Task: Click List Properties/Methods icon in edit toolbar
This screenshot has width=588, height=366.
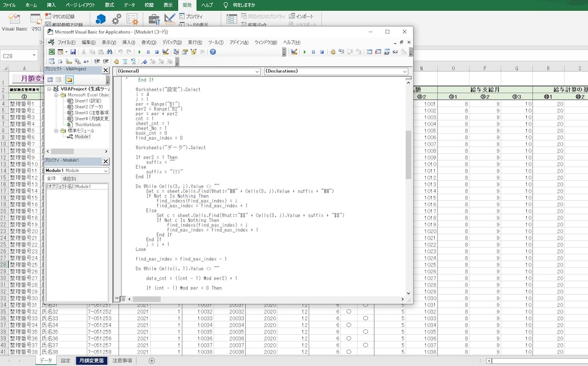Action: [52, 61]
